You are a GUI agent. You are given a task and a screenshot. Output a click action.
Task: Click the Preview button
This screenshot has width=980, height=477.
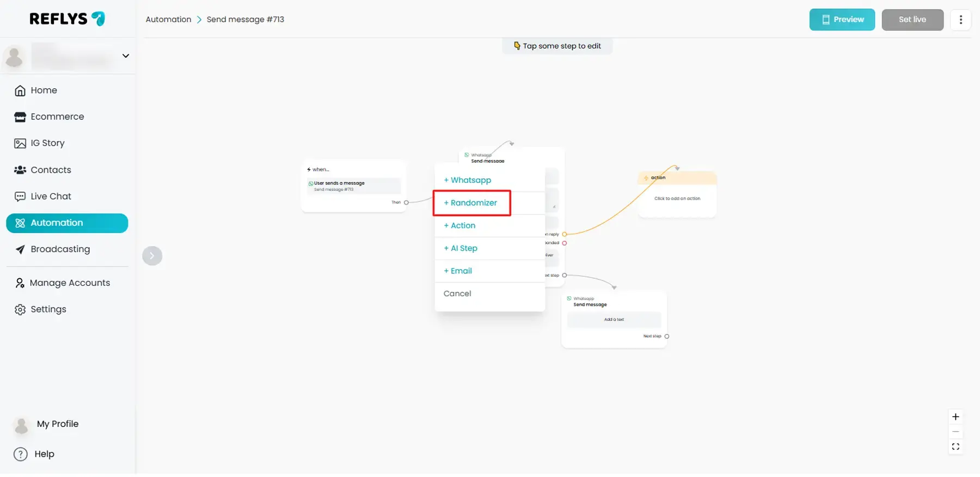842,20
